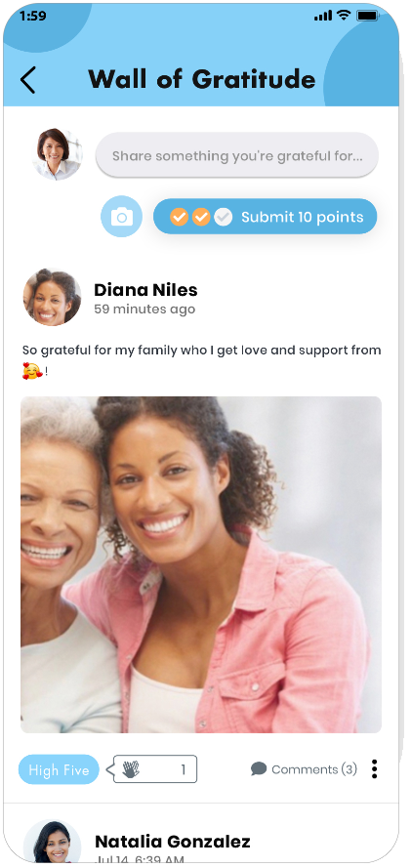Focus the 'Share something you're grateful for' field
The width and height of the screenshot is (411, 868).
tap(237, 155)
